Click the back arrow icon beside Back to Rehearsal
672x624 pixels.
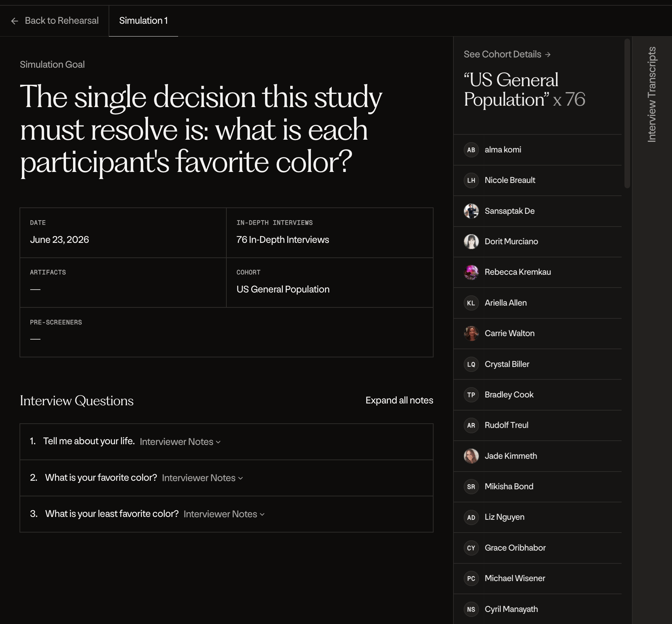point(15,21)
